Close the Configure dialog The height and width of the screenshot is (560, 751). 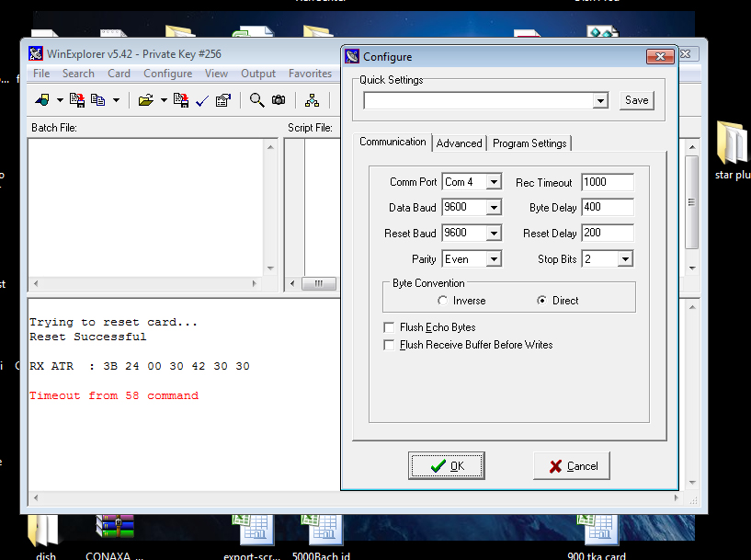click(660, 56)
